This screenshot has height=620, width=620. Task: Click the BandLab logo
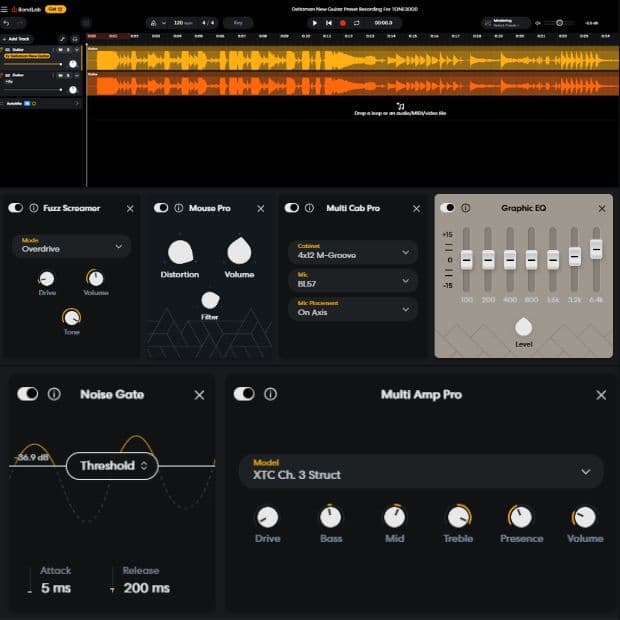(x=26, y=9)
